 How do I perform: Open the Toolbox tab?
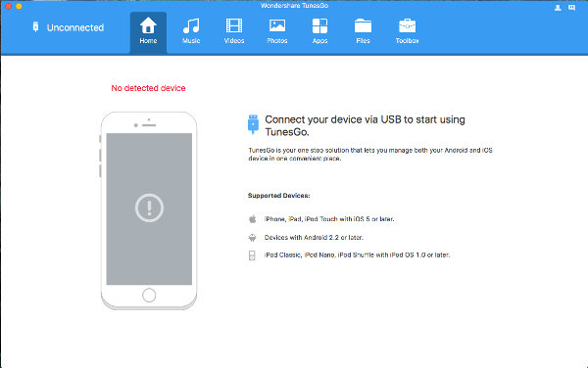tap(407, 32)
